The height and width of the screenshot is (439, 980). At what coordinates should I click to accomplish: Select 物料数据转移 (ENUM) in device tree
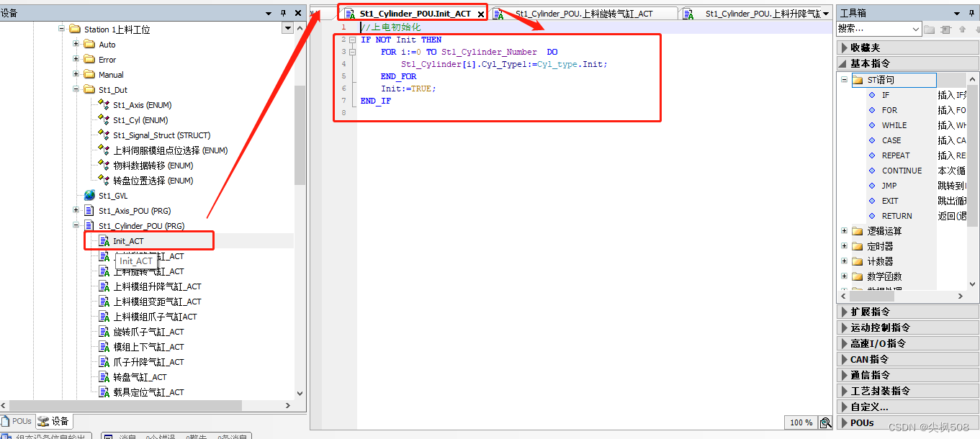153,166
